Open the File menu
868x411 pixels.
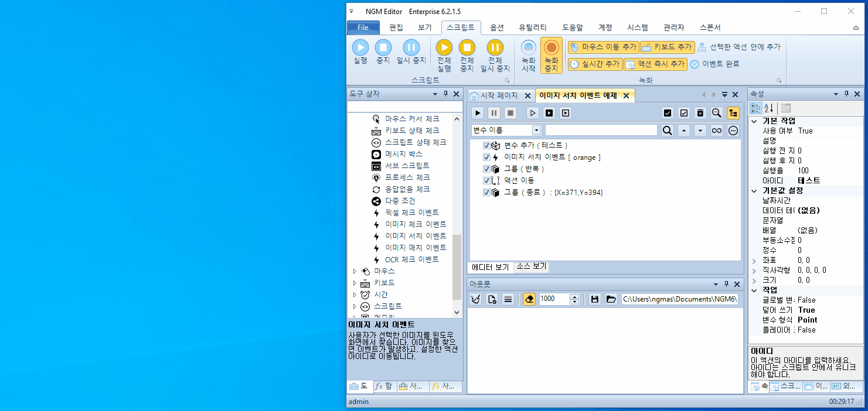pyautogui.click(x=363, y=28)
